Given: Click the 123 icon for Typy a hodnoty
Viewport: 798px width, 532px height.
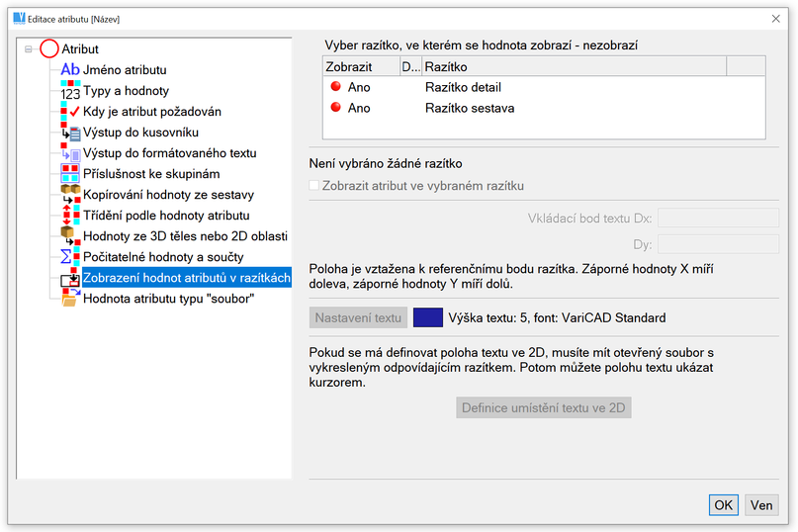Looking at the screenshot, I should pos(69,91).
